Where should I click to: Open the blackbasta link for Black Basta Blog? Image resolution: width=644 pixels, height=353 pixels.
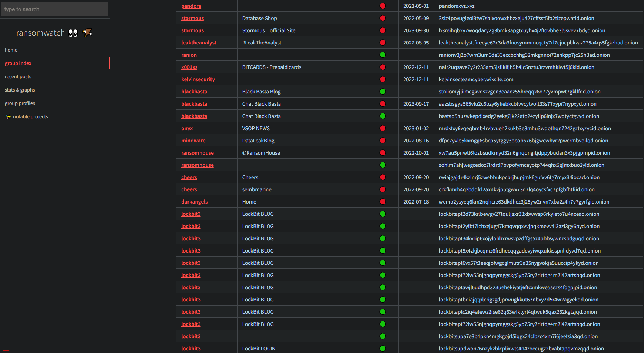click(194, 92)
